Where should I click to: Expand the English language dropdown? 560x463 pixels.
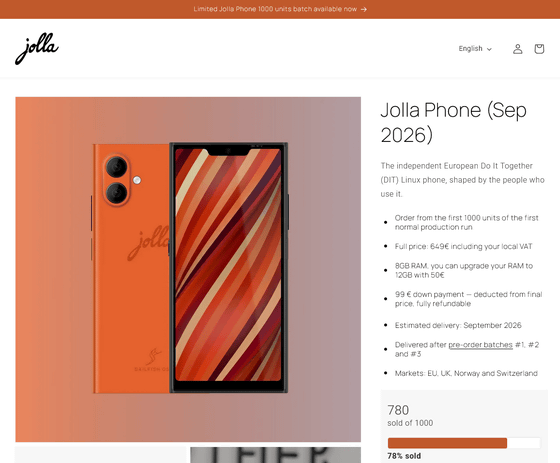click(x=475, y=49)
